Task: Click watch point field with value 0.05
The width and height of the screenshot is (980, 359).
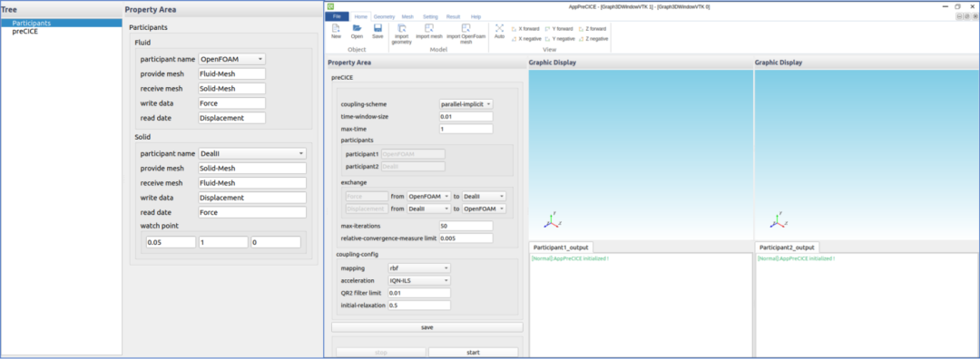Action: tap(171, 242)
